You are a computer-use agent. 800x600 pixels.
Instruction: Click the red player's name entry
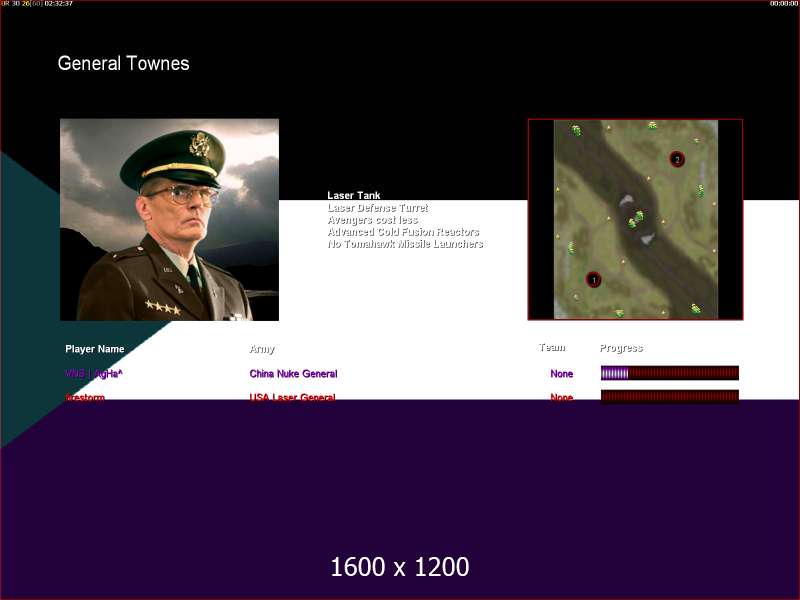[85, 396]
